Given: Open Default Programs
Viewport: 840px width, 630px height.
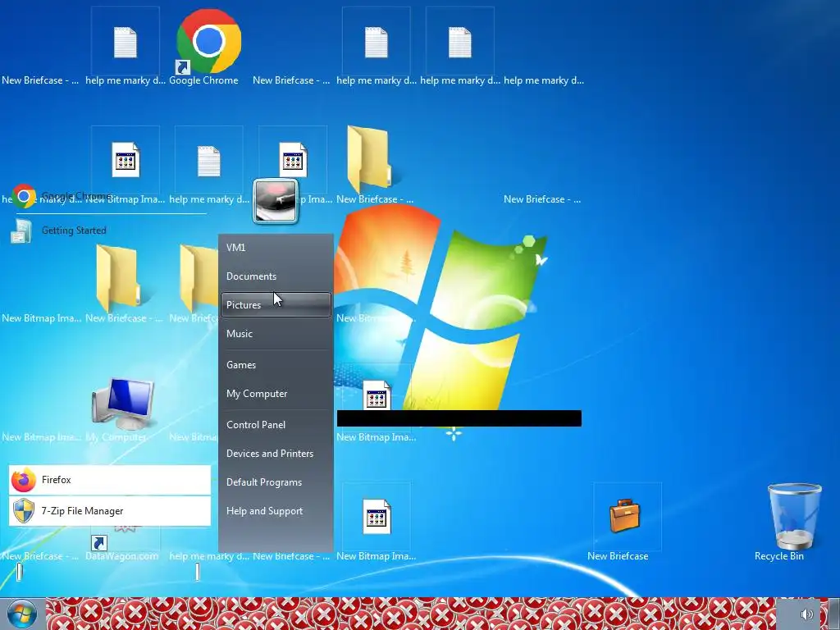Looking at the screenshot, I should pyautogui.click(x=276, y=482).
